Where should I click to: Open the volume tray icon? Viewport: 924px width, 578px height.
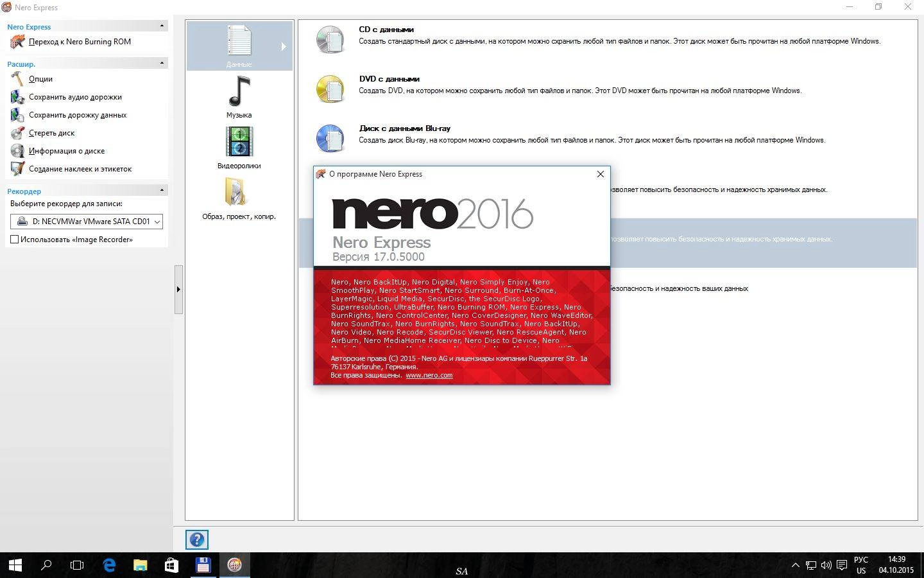(826, 565)
